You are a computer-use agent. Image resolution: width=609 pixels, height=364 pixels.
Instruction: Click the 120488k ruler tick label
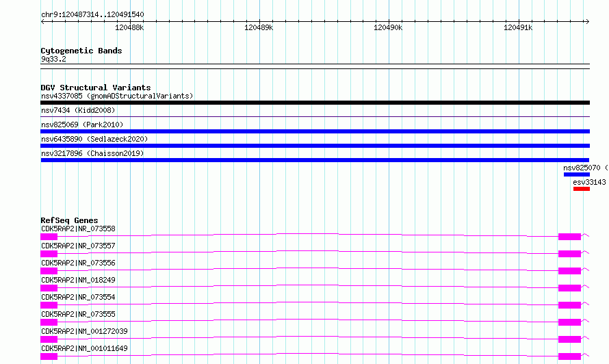point(129,27)
